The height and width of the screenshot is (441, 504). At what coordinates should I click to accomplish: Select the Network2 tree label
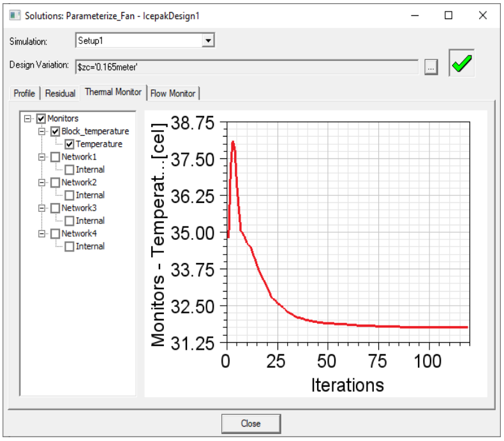(79, 183)
